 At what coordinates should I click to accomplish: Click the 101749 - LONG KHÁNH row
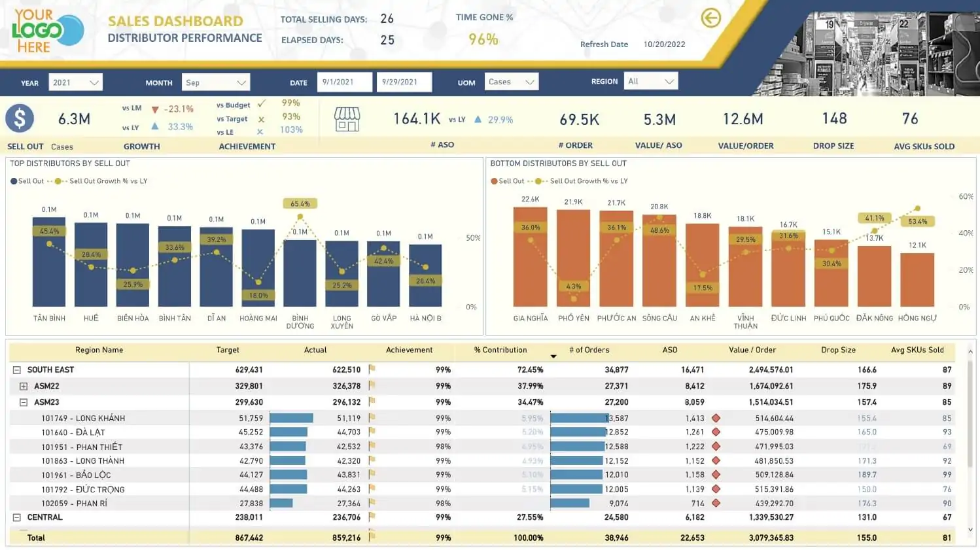tap(482, 418)
